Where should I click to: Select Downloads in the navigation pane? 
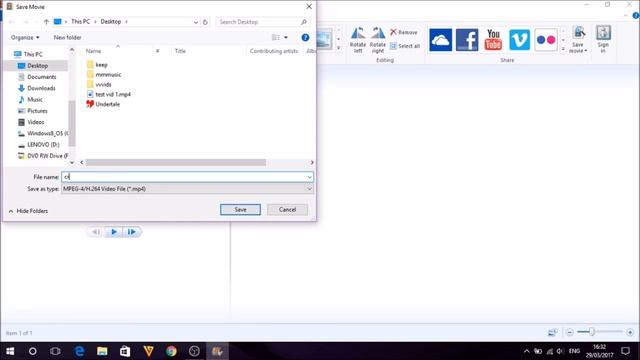point(37,88)
